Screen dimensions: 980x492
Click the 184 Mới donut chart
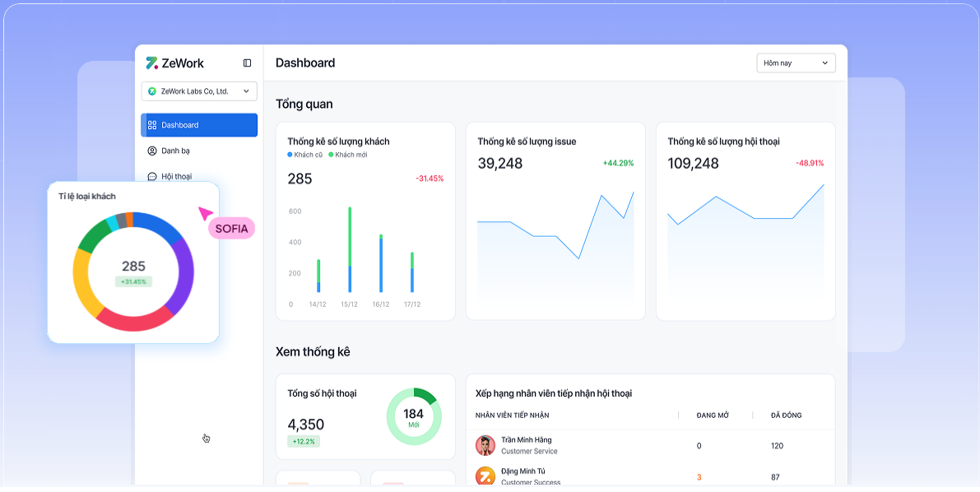[414, 415]
